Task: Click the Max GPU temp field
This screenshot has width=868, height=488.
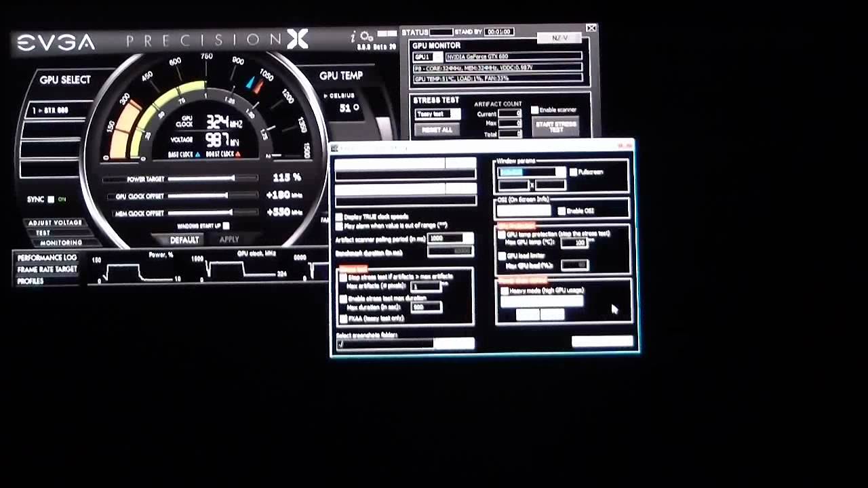Action: pyautogui.click(x=575, y=243)
